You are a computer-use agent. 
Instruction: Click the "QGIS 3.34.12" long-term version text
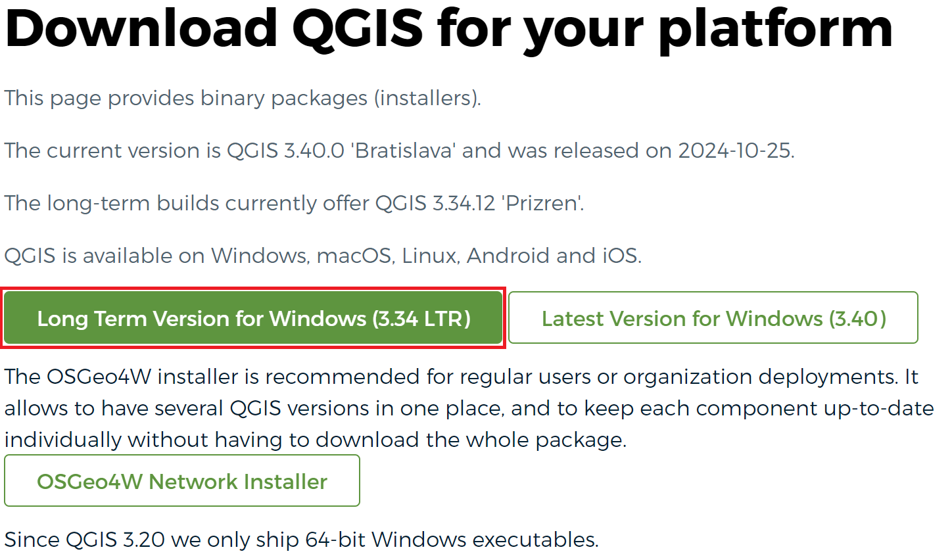tap(435, 203)
